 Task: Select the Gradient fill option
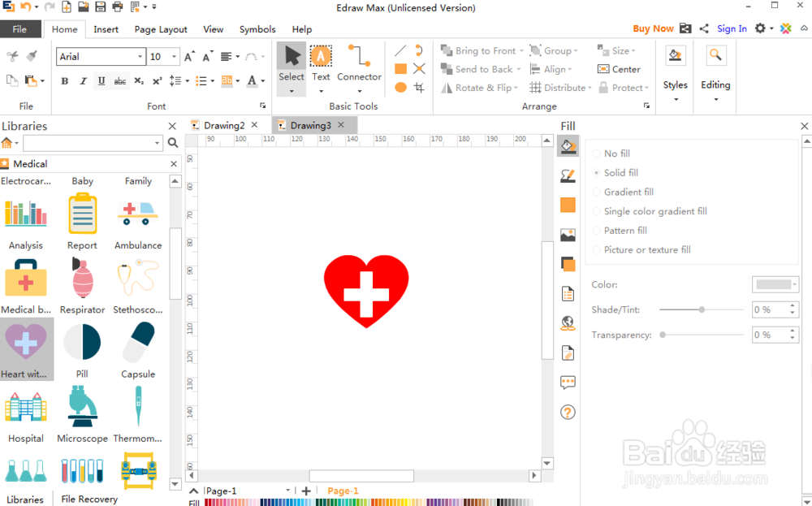pos(623,192)
